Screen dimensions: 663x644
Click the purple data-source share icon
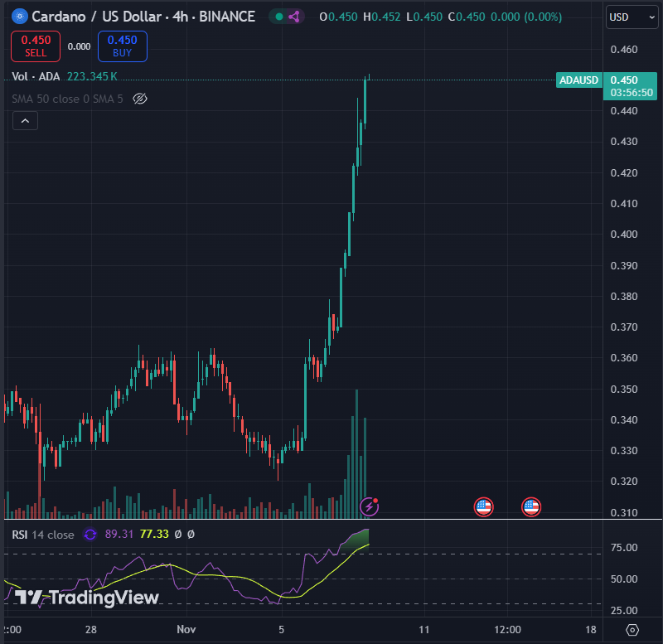(294, 17)
